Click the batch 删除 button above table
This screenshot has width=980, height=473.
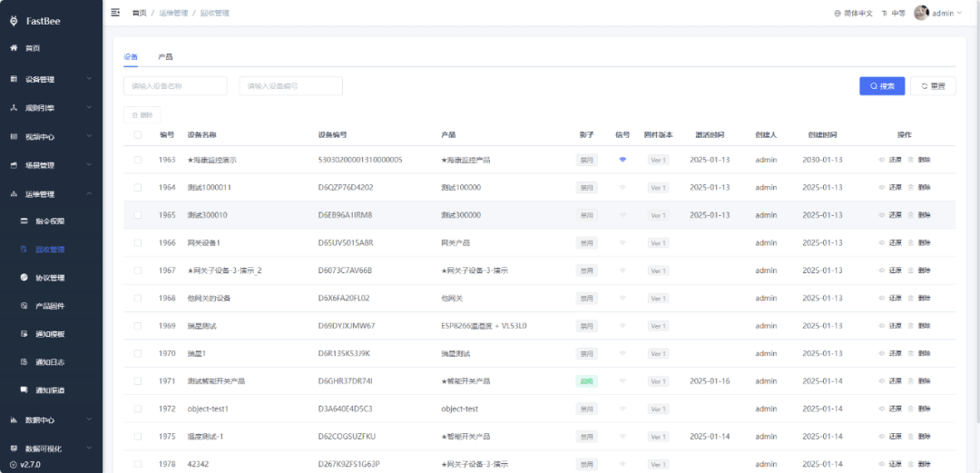point(142,115)
